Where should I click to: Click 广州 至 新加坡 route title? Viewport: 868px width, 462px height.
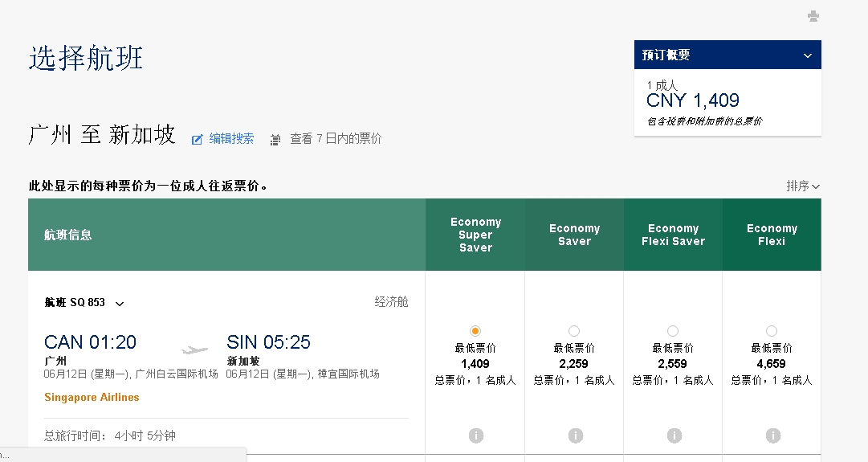(x=102, y=135)
